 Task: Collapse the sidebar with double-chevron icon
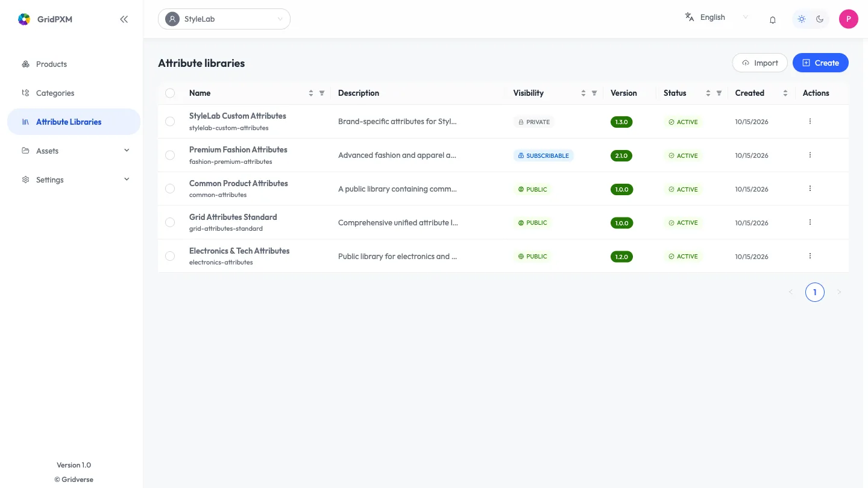(x=124, y=19)
